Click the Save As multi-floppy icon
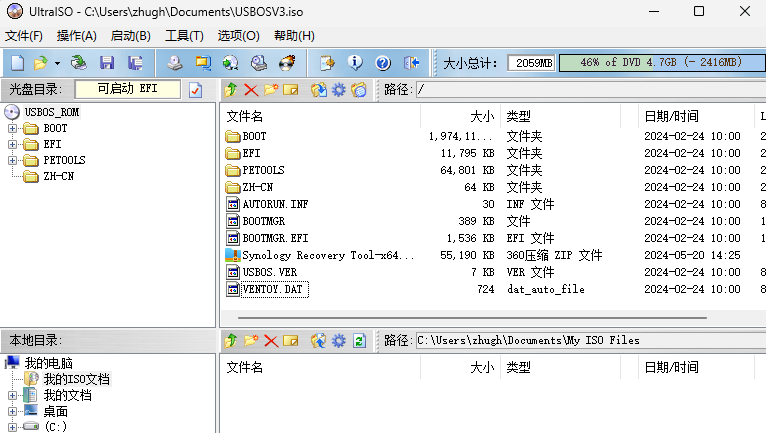Screen dimensions: 766x433 (x=135, y=63)
